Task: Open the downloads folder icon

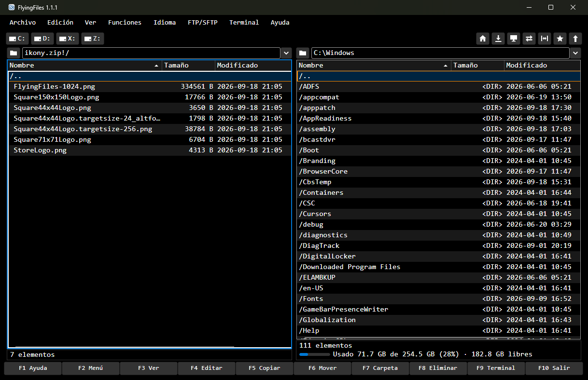Action: pyautogui.click(x=498, y=39)
